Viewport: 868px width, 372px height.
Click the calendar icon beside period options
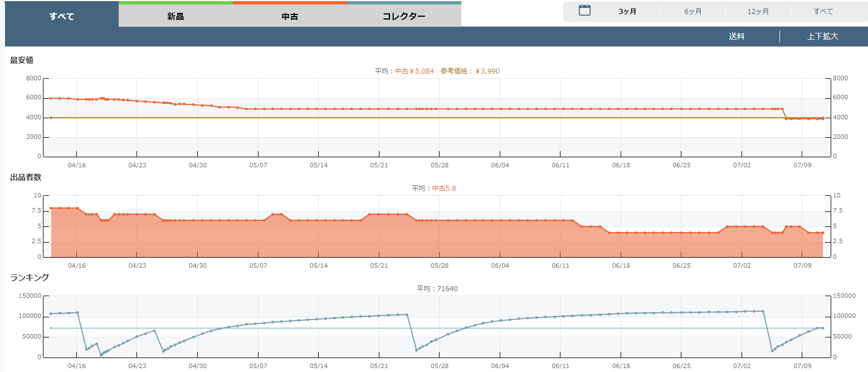pyautogui.click(x=584, y=11)
